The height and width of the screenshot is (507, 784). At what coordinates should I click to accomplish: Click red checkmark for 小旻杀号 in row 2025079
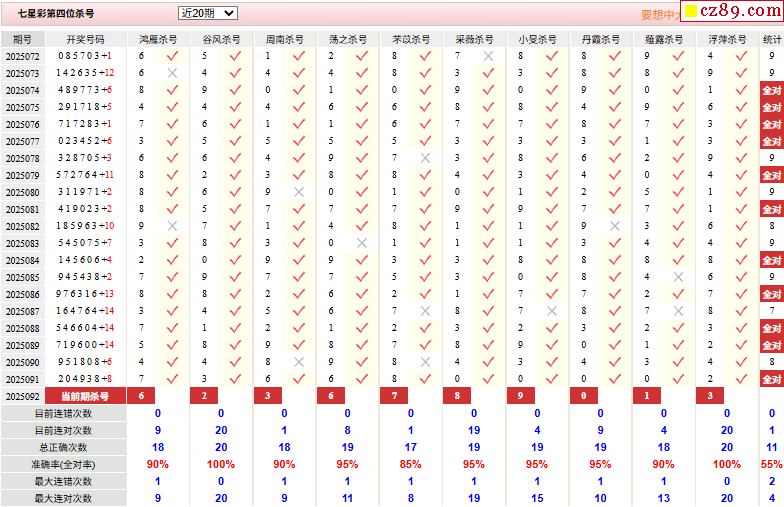tap(552, 175)
